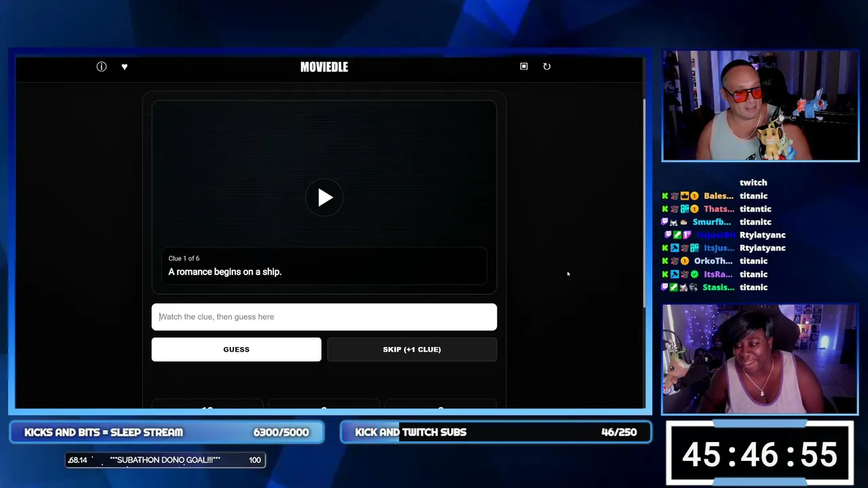868x488 pixels.
Task: Focus the 'Watch the clue, then guess here' field
Action: coord(324,317)
